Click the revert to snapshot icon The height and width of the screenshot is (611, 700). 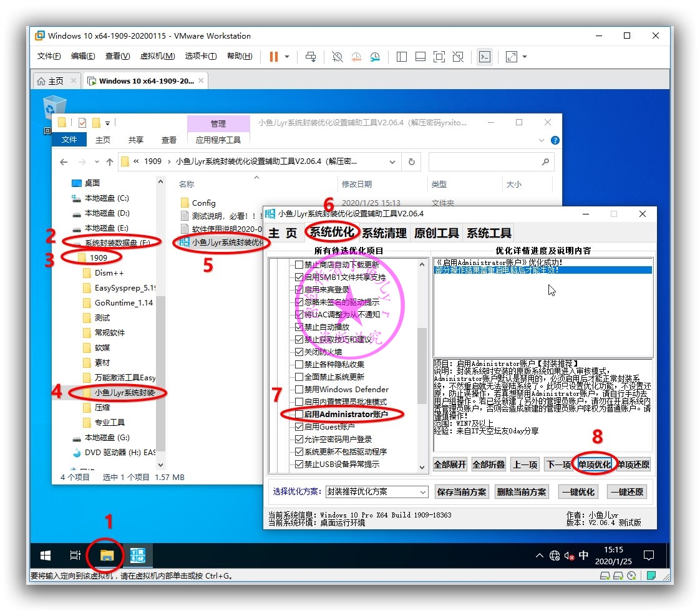(x=356, y=57)
